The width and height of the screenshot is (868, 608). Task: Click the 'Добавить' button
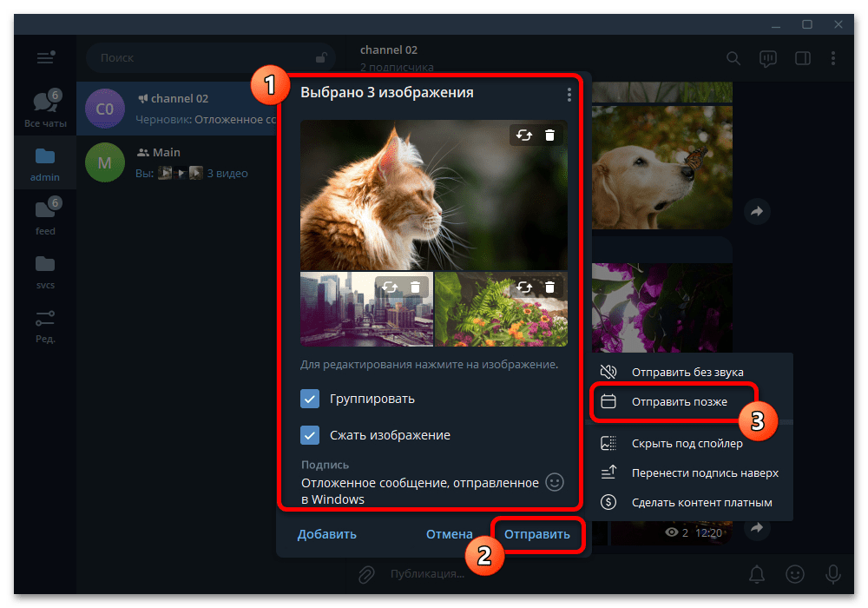327,534
